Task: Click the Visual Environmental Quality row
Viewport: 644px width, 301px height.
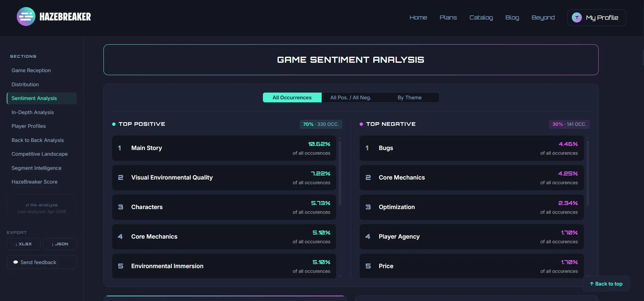Action: [x=224, y=178]
